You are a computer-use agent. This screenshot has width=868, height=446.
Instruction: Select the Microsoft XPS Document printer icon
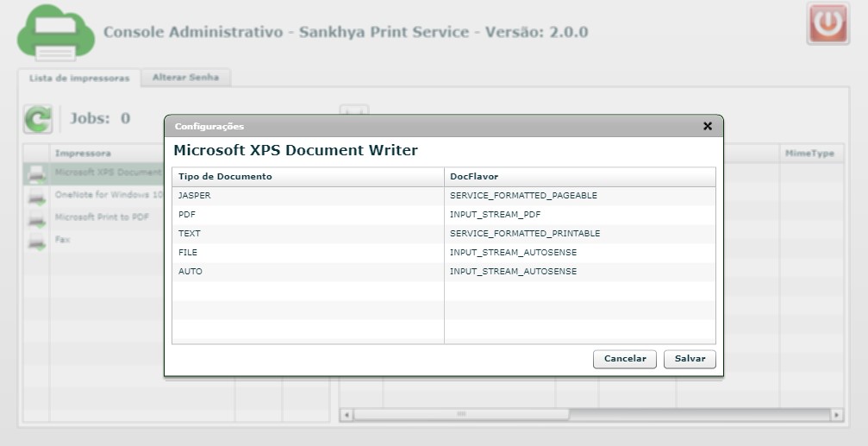(x=37, y=173)
